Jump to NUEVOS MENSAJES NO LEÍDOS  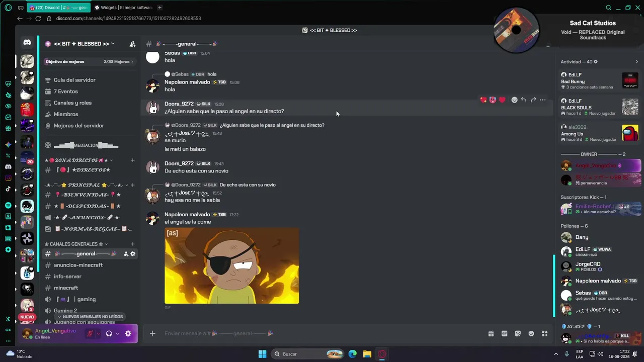90,317
